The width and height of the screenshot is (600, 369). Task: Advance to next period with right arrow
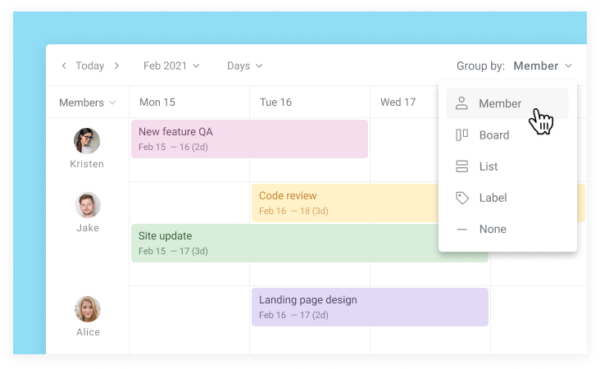tap(116, 66)
